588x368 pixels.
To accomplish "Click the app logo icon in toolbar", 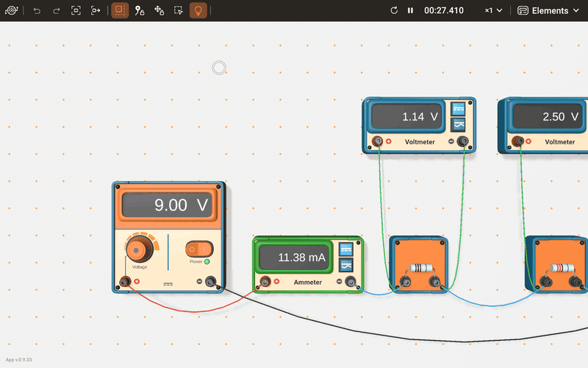I will [11, 10].
